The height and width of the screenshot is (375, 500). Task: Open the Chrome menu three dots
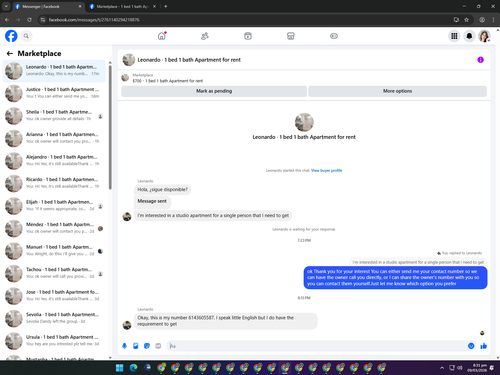pyautogui.click(x=493, y=20)
